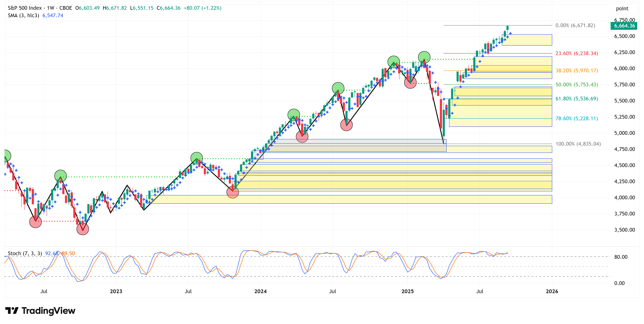Click the TradingView logo
The width and height of the screenshot is (644, 324).
coord(40,311)
